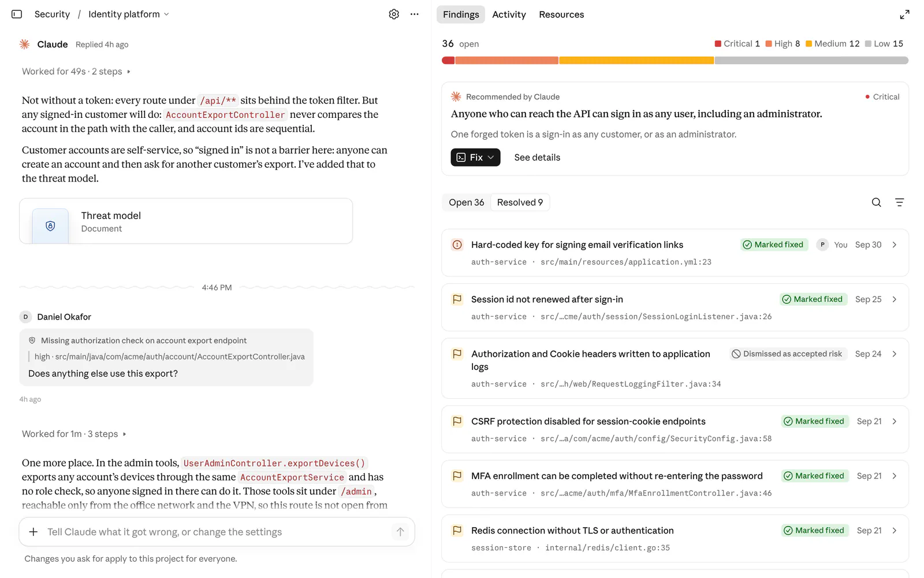The width and height of the screenshot is (924, 578).
Task: Click the P avatar on Hard-coded key row
Action: point(822,244)
